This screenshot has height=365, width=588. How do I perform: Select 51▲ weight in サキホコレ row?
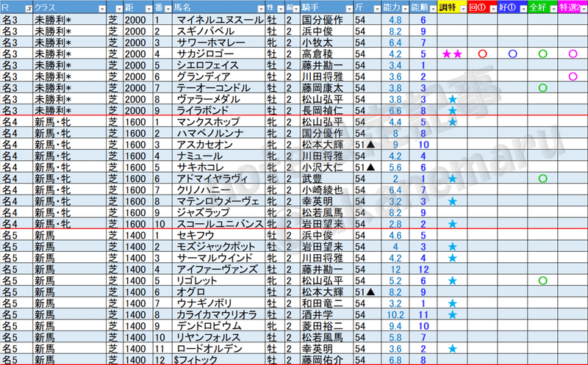coord(365,167)
